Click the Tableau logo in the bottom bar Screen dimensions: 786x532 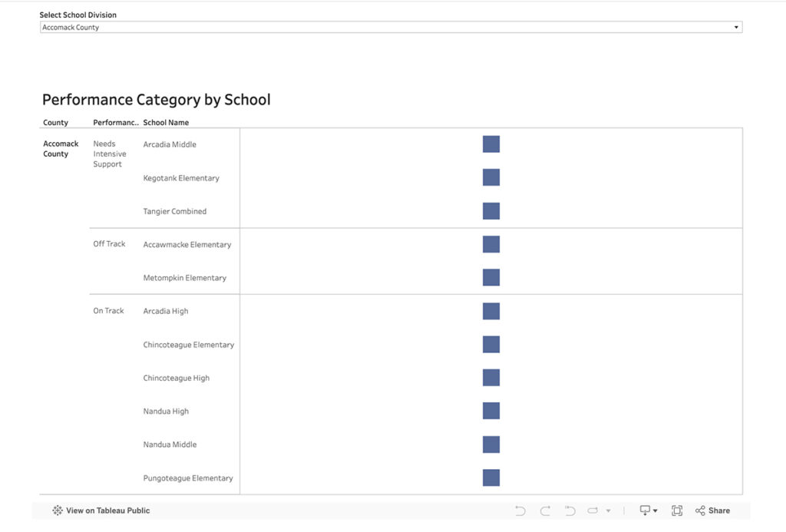(x=57, y=511)
